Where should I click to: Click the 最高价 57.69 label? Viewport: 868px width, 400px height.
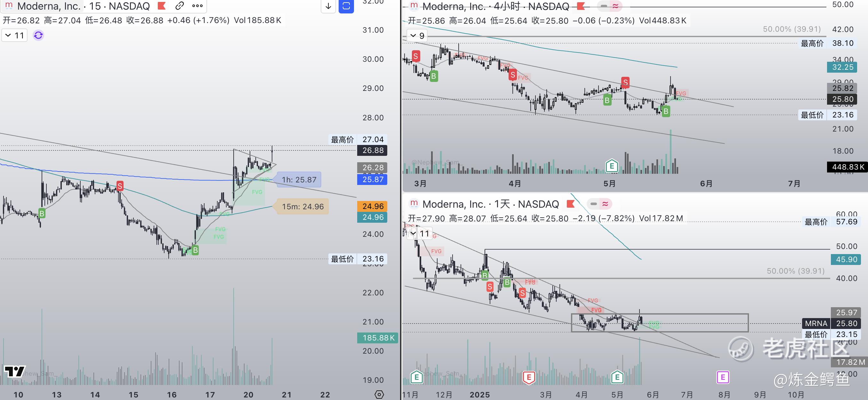[832, 222]
